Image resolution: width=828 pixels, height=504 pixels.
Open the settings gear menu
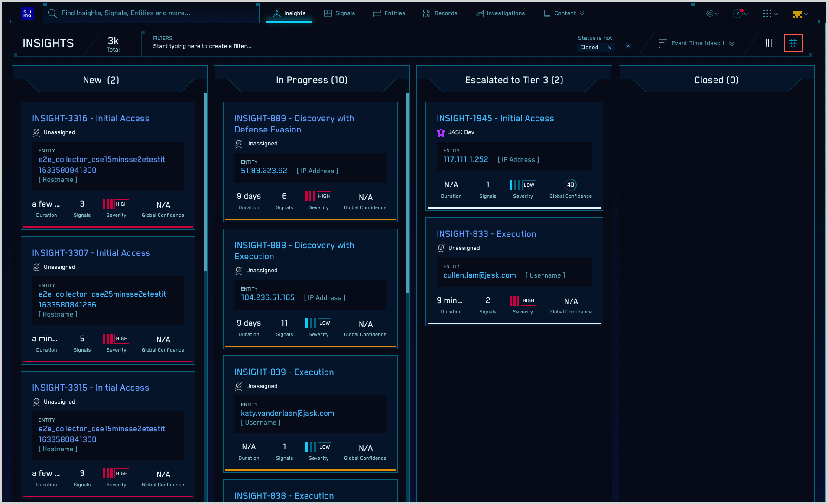click(712, 13)
